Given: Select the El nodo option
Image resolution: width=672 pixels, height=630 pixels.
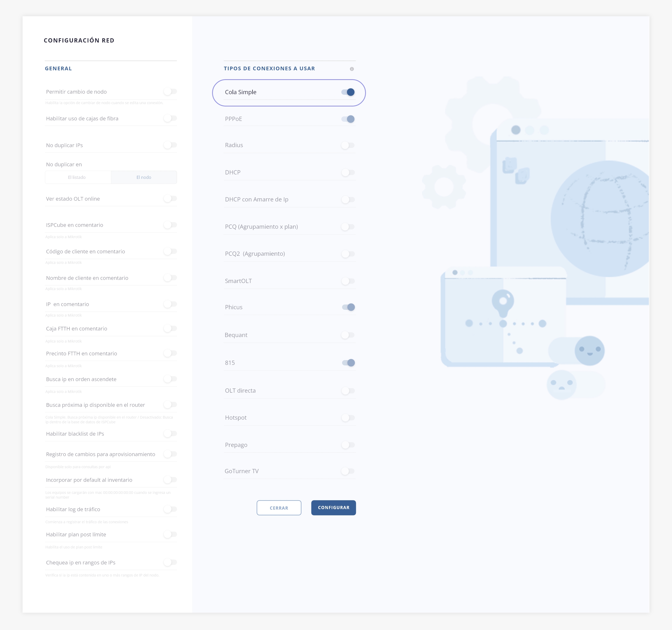Looking at the screenshot, I should [x=144, y=177].
